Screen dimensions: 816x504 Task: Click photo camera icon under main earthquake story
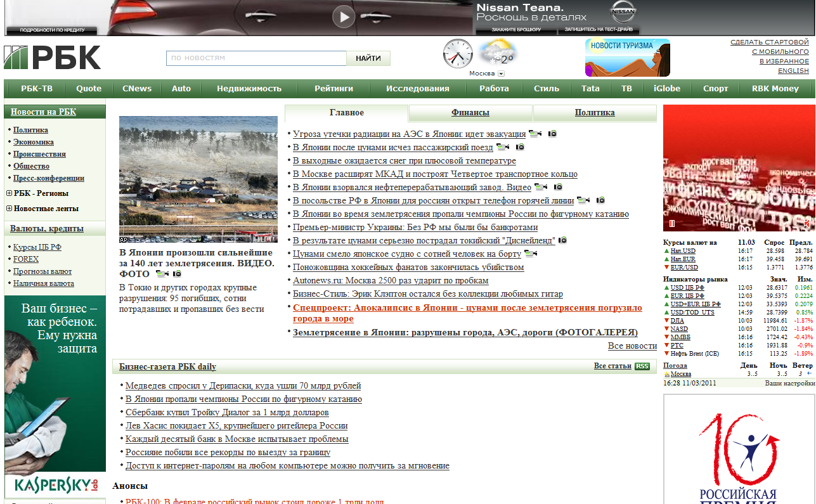(177, 274)
